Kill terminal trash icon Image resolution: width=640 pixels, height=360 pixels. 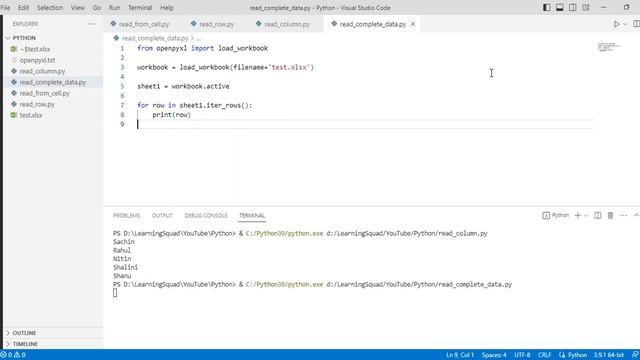click(610, 215)
